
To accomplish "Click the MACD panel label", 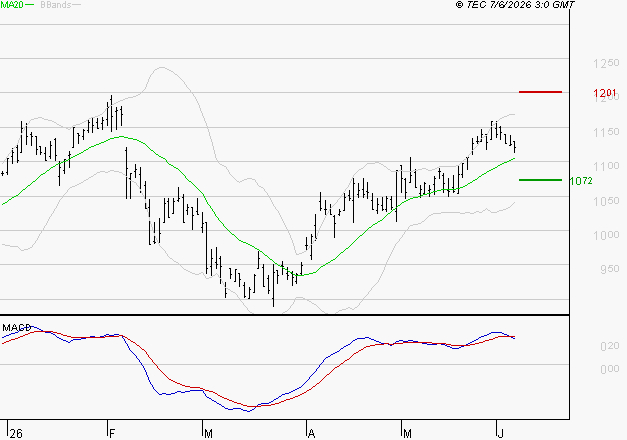I will click(x=17, y=328).
